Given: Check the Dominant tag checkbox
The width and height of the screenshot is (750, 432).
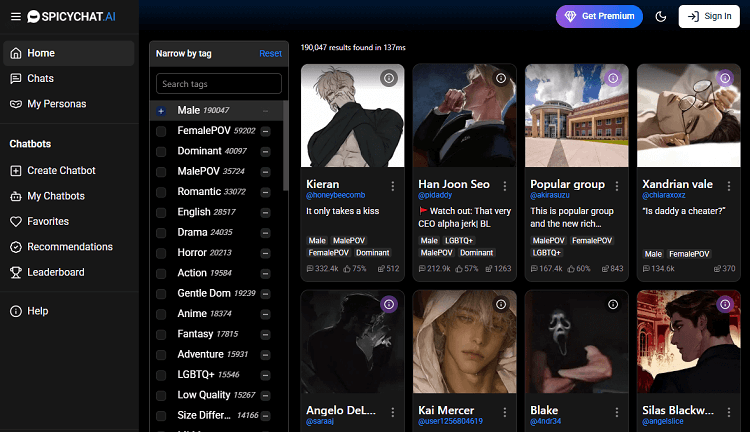Looking at the screenshot, I should [x=161, y=152].
